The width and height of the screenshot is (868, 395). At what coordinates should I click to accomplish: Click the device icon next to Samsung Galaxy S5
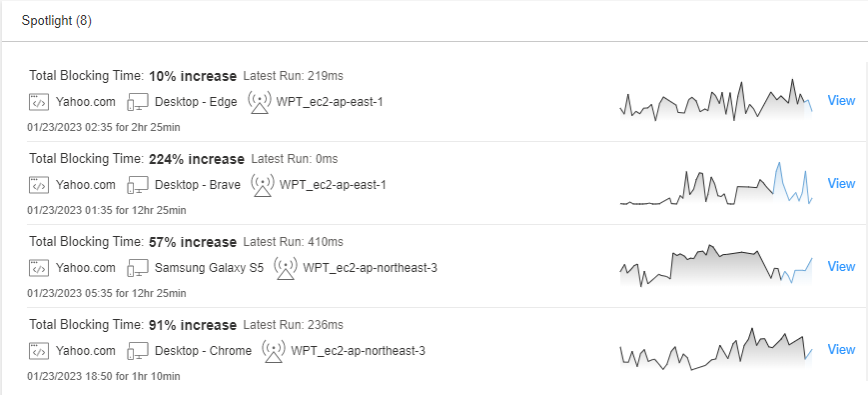point(138,268)
